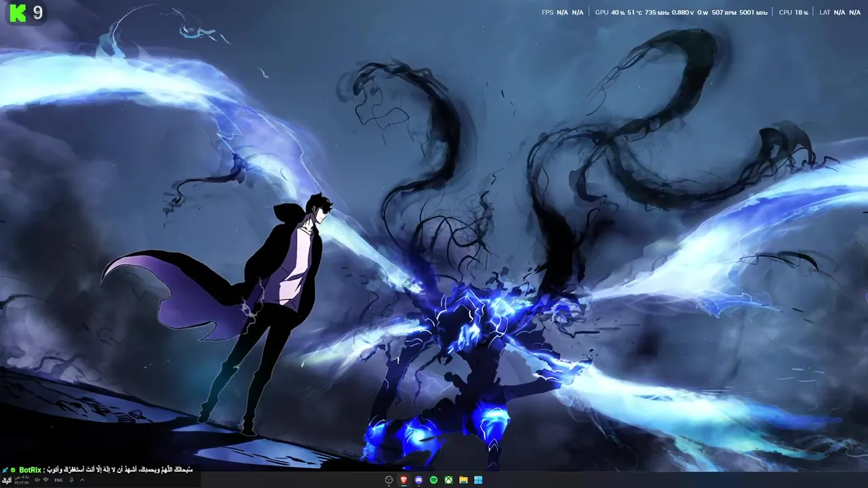Click the 507 RPM fan speed value
The height and width of the screenshot is (488, 868).
coord(724,12)
